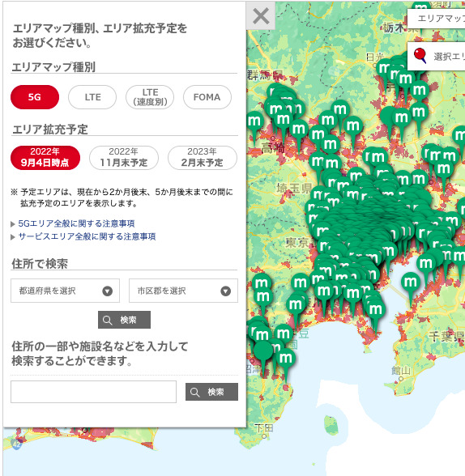This screenshot has height=476, width=465.
Task: Select LTE (速度別) map type
Action: click(150, 97)
